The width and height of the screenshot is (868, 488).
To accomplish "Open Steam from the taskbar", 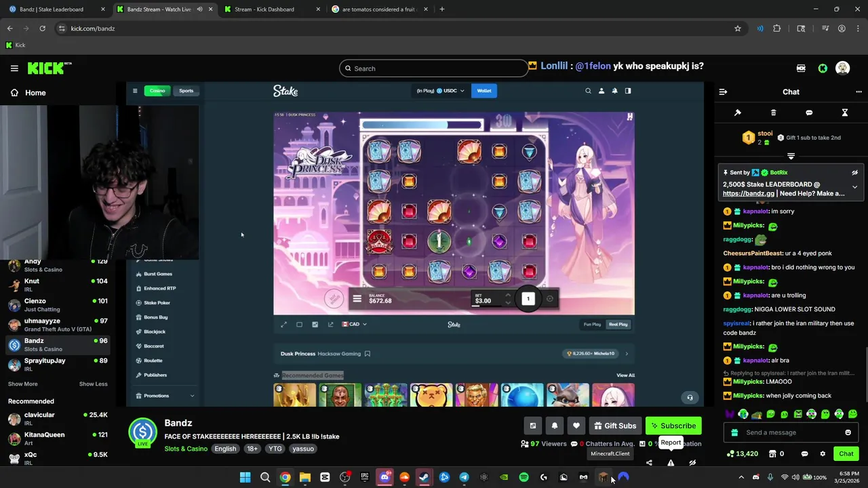I will coord(425,477).
